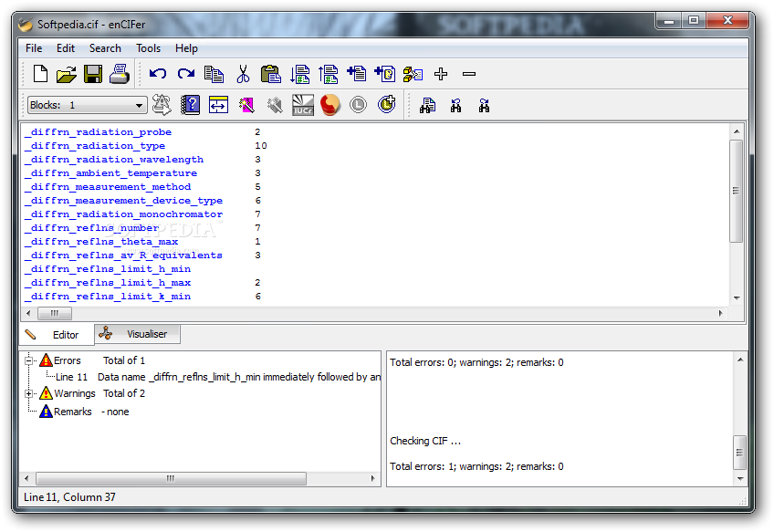Click the warning triangle with arrow icon

[x=162, y=105]
